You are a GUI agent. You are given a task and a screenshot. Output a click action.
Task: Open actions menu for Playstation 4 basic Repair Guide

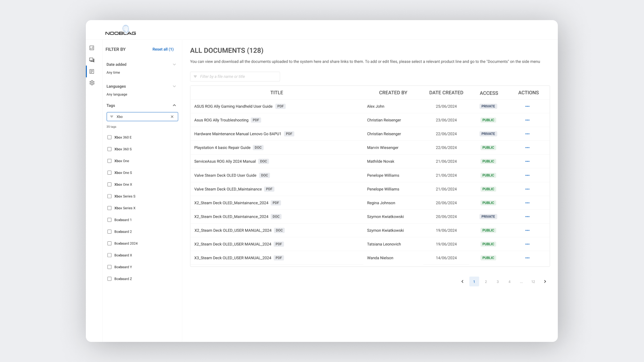point(527,147)
